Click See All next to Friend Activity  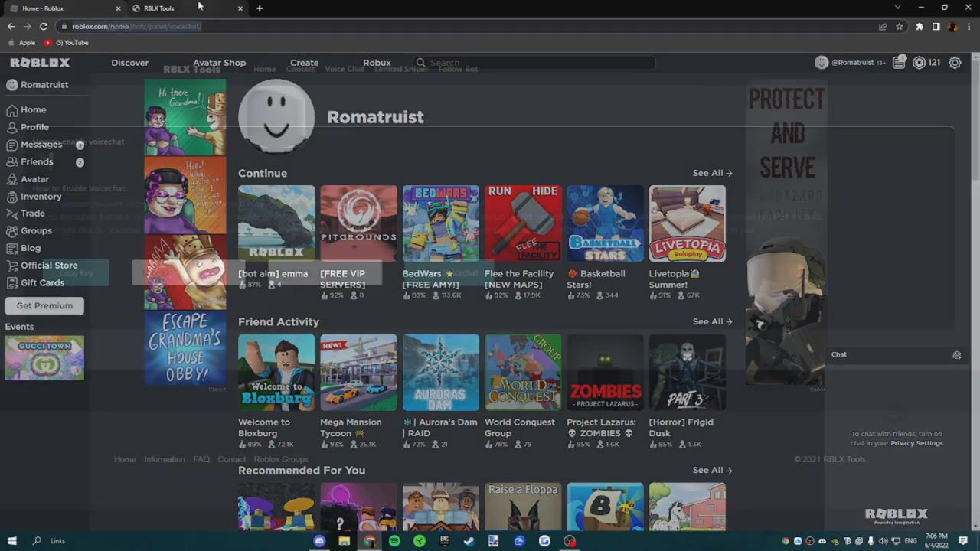(712, 321)
